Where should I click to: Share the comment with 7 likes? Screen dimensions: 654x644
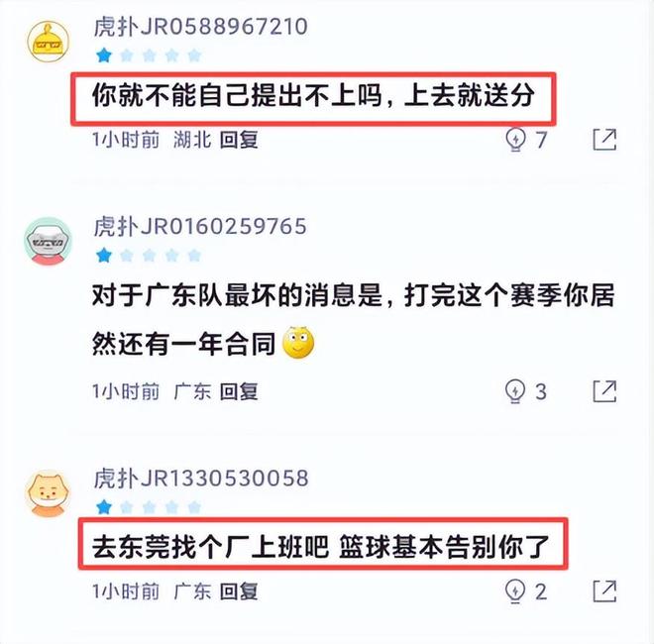click(x=604, y=140)
